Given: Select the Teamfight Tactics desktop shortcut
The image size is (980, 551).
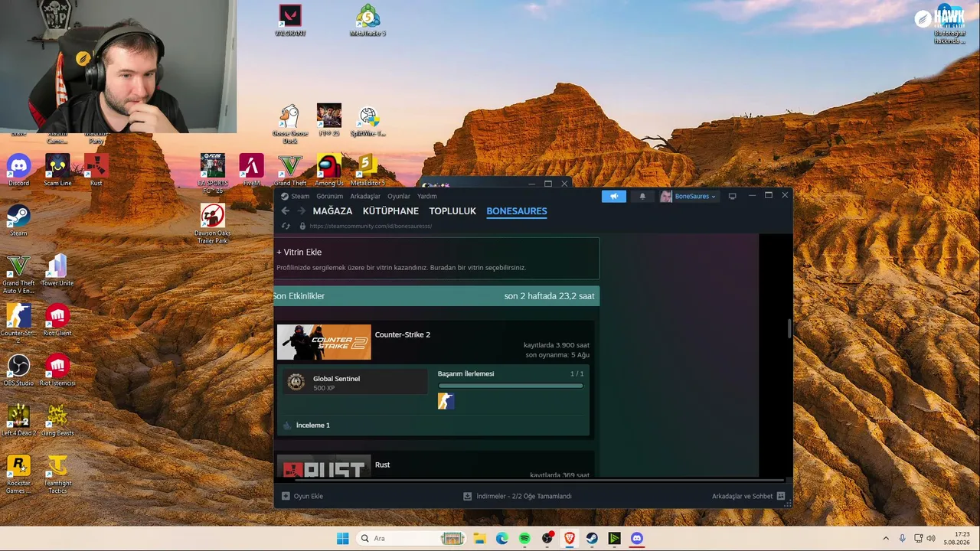Looking at the screenshot, I should pyautogui.click(x=57, y=473).
